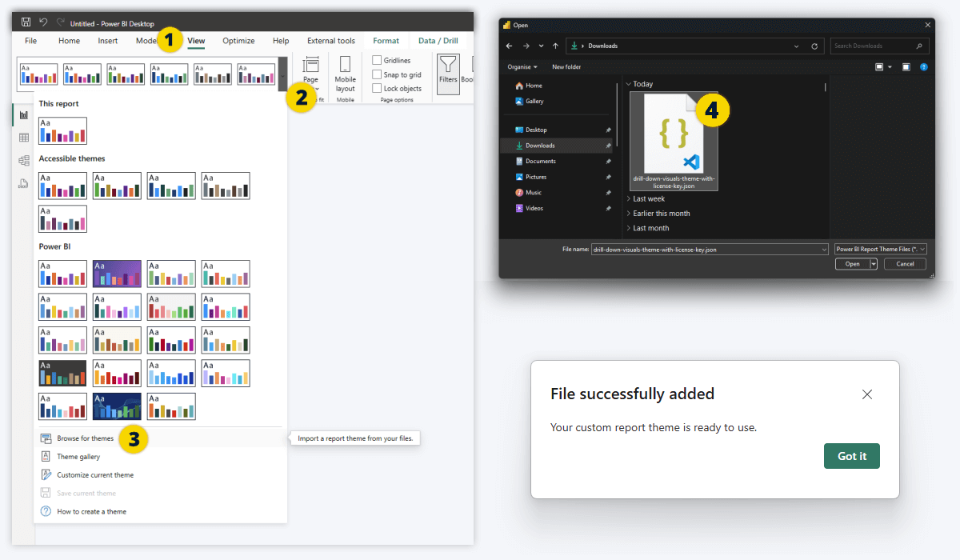Screen dimensions: 960x560
Task: Click the Got it button
Action: pyautogui.click(x=852, y=456)
